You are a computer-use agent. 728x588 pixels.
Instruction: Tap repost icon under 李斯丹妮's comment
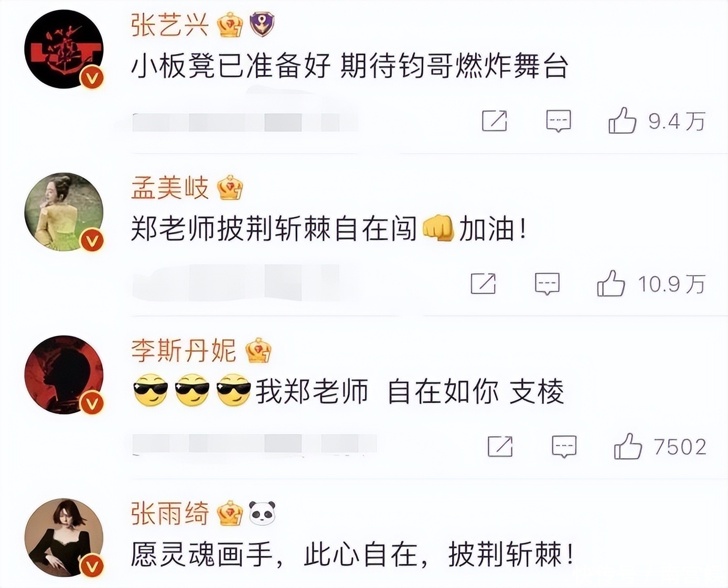pyautogui.click(x=500, y=447)
